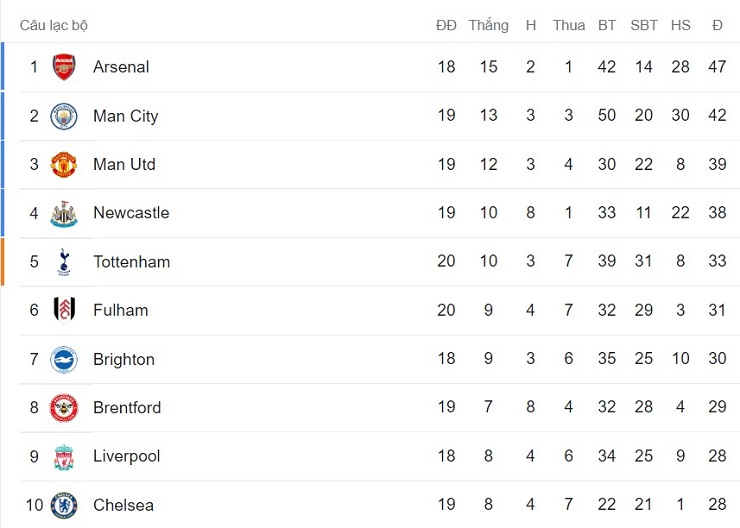
Task: Select the Chelsea club crest
Action: (x=64, y=505)
